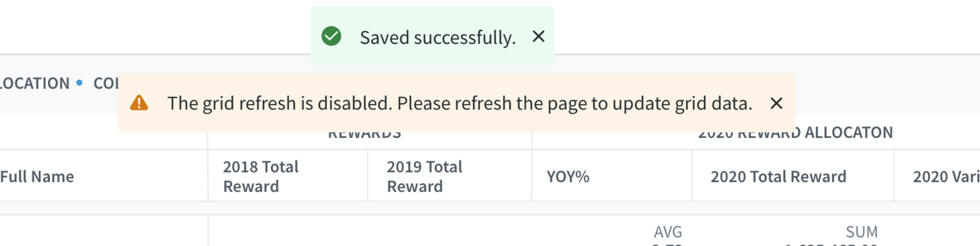The width and height of the screenshot is (980, 246).
Task: Click the YOY% column header
Action: tap(568, 177)
